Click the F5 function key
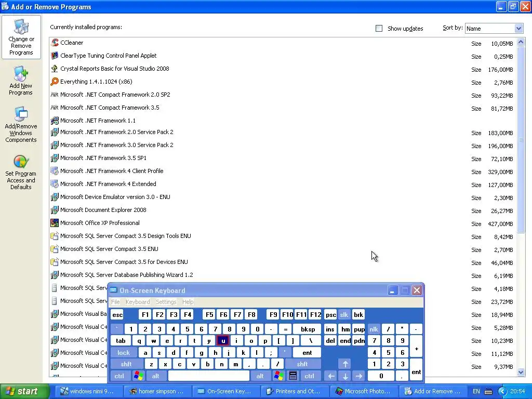 [210, 314]
